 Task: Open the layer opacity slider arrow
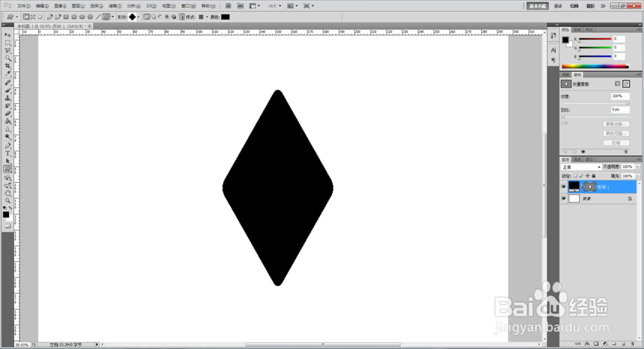point(638,167)
